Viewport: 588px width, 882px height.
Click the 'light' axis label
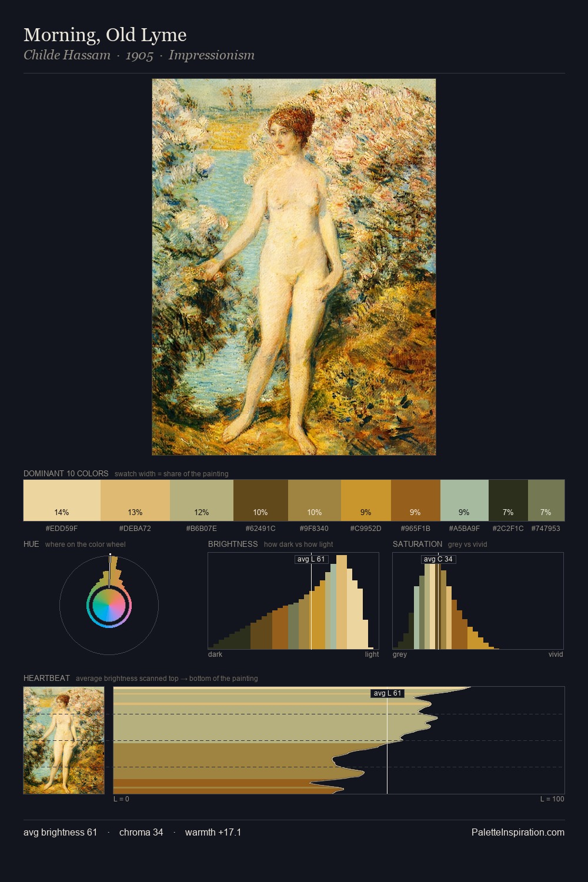[372, 654]
